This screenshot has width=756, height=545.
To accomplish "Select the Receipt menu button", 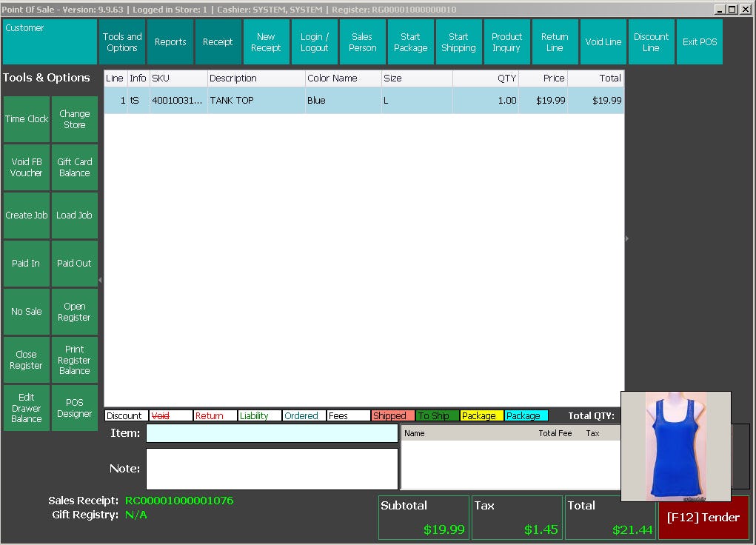I will point(218,42).
